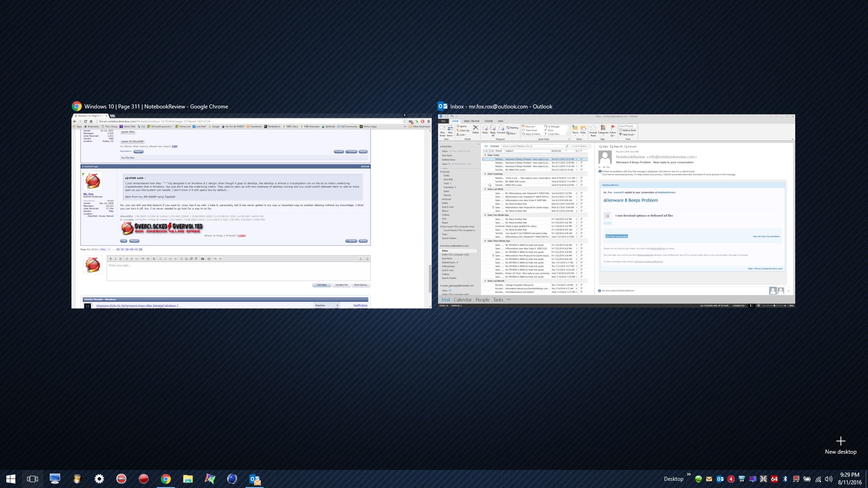Select the Outlook Inbox window thumbnail
The image size is (868, 488).
coord(616,211)
